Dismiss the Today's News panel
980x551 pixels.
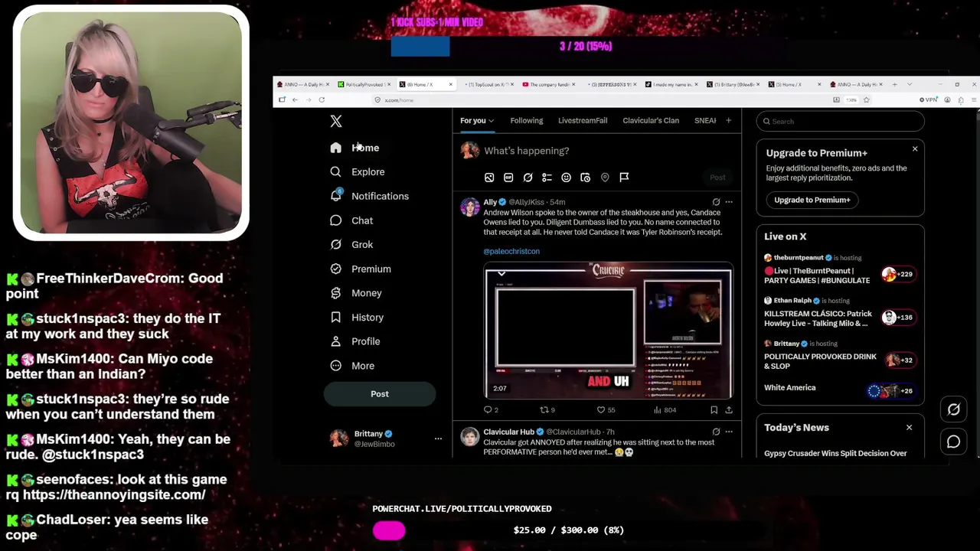point(909,428)
